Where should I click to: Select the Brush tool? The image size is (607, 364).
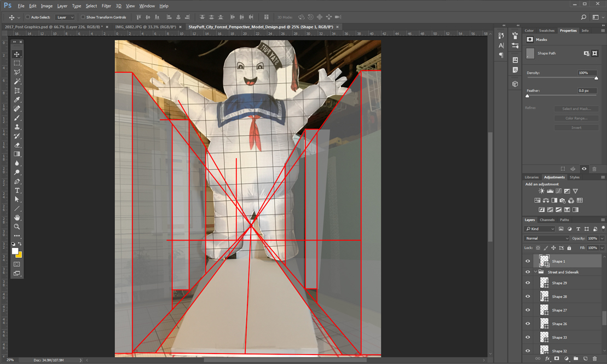point(16,118)
